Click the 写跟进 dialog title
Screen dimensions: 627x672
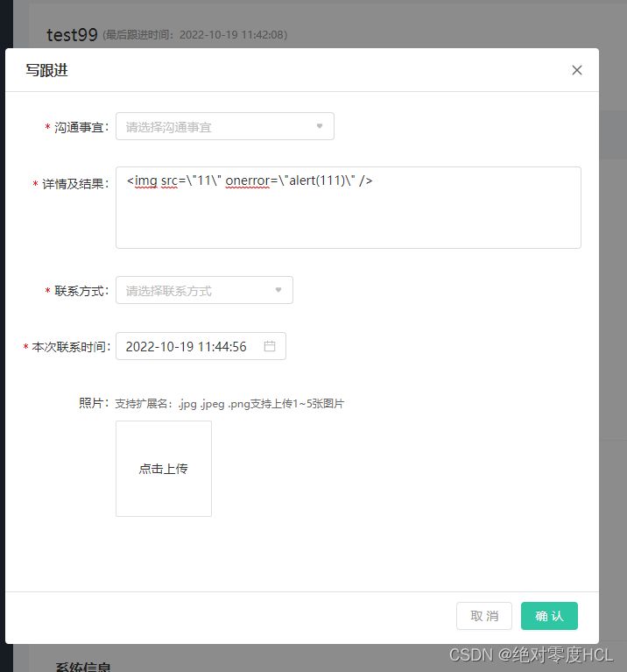(x=46, y=70)
